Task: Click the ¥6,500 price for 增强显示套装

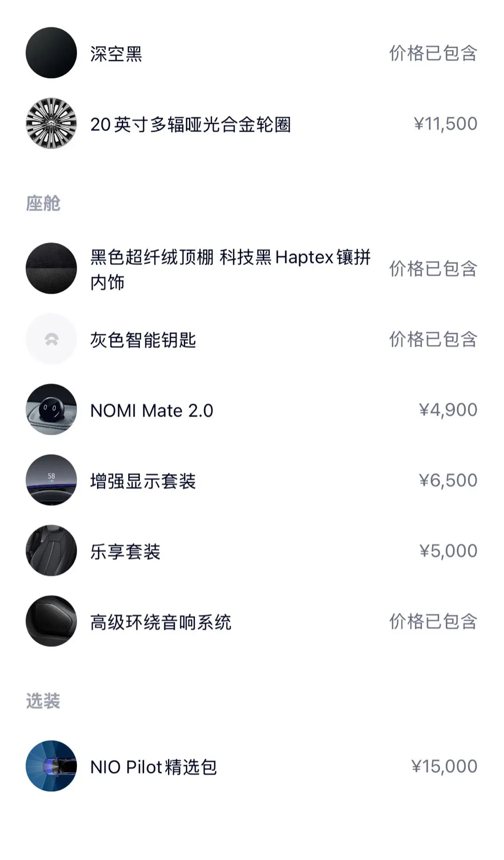Action: pyautogui.click(x=448, y=480)
